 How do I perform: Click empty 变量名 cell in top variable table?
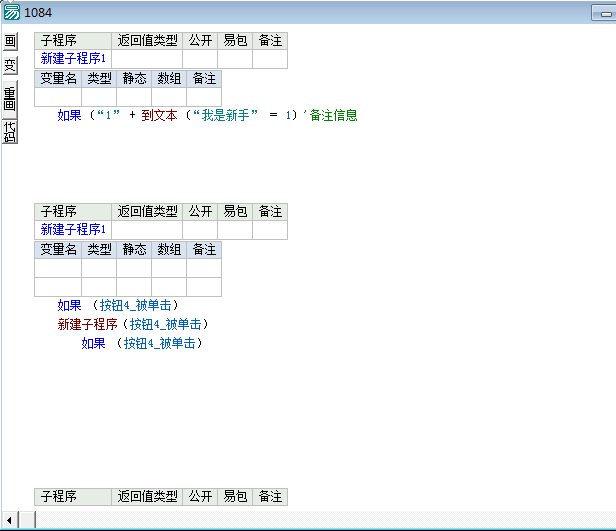58,97
